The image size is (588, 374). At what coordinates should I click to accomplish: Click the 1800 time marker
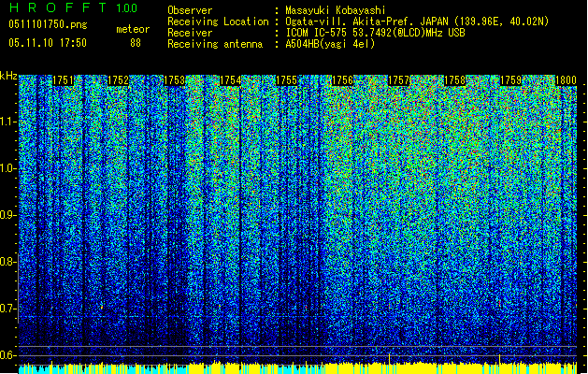coord(566,80)
